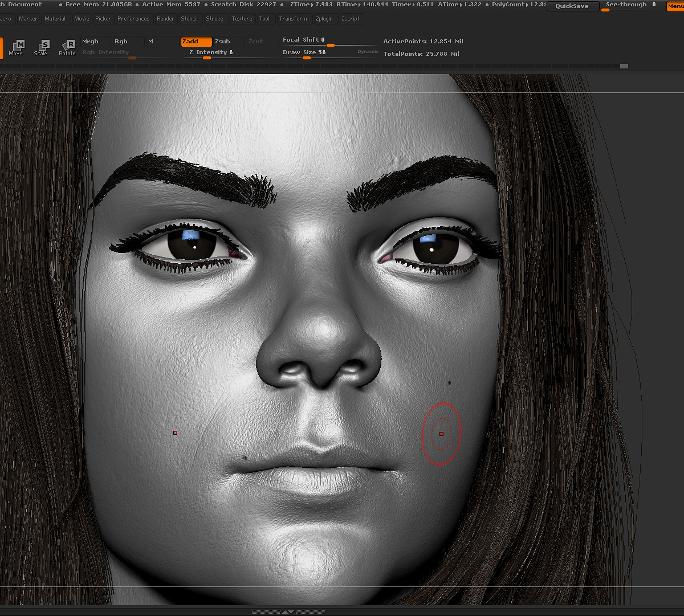
Task: Click the TotalPoints: 25.788 Mil readout
Action: (421, 54)
